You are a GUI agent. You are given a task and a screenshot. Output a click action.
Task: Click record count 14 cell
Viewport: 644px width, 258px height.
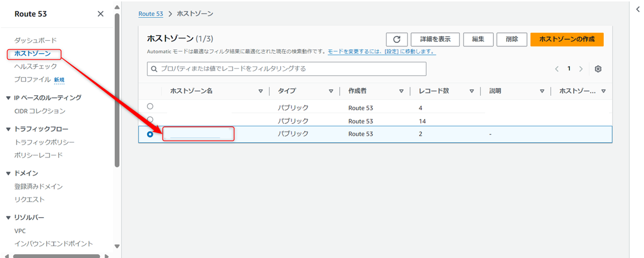tap(423, 121)
